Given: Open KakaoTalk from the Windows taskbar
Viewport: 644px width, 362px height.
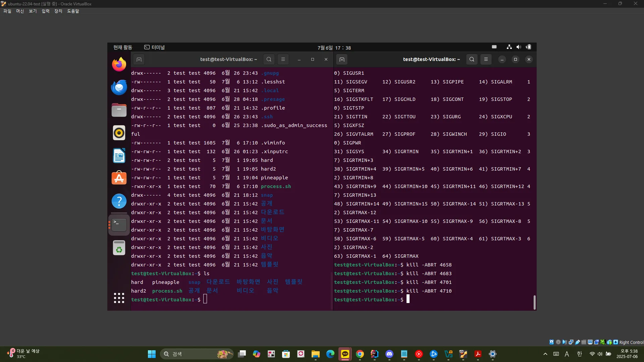Looking at the screenshot, I should click(345, 354).
